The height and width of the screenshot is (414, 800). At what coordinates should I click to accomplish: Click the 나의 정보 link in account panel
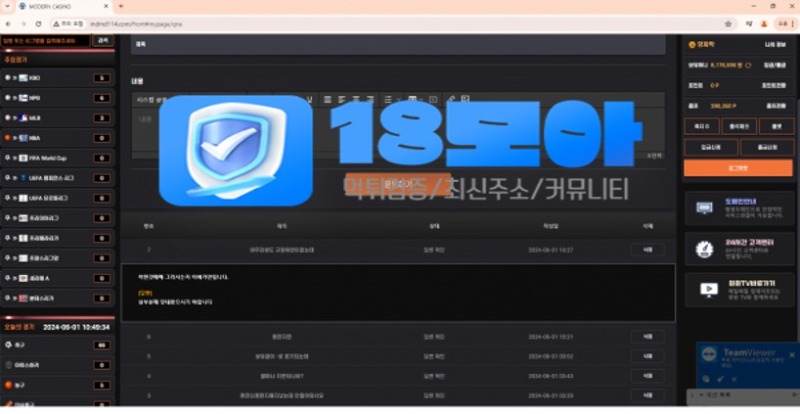point(775,45)
